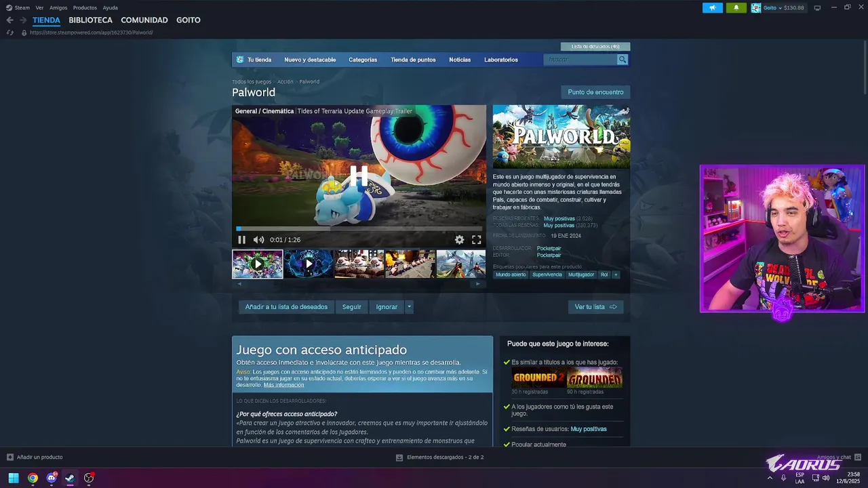
Task: Open the Acción breadcrumb link
Action: [285, 81]
